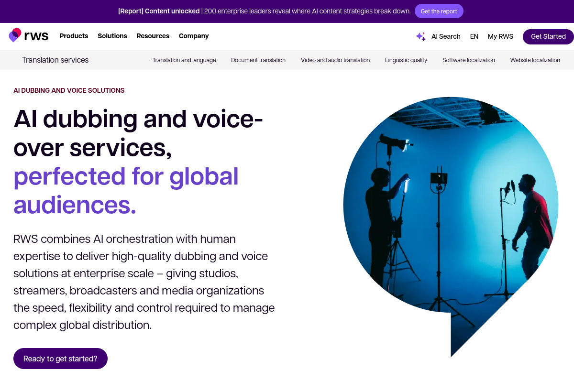
Task: Open the Company menu
Action: [x=194, y=36]
